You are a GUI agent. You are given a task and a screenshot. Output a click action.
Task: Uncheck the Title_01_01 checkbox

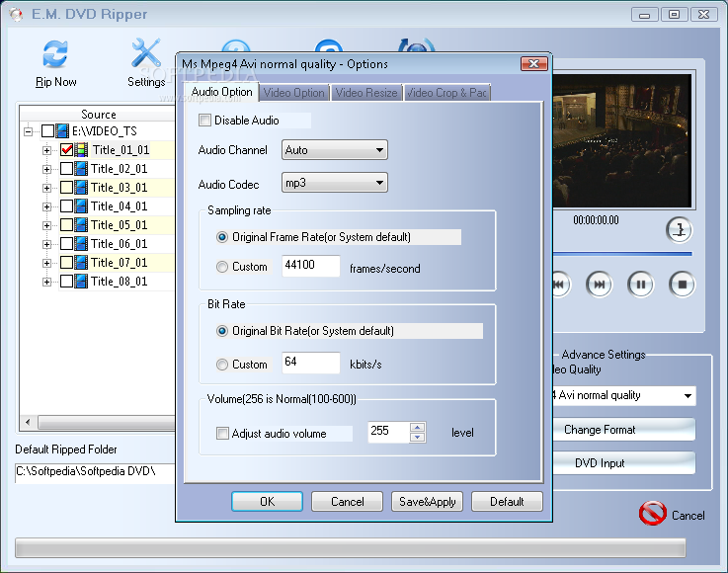[67, 150]
